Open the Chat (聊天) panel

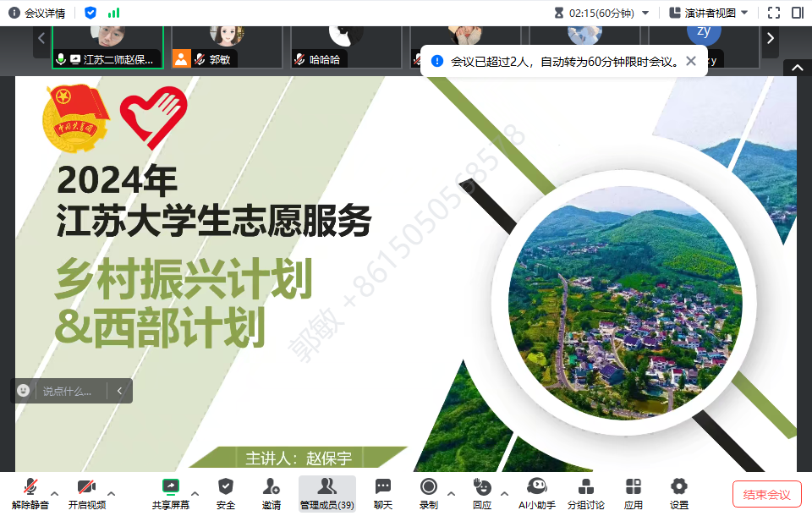(383, 492)
